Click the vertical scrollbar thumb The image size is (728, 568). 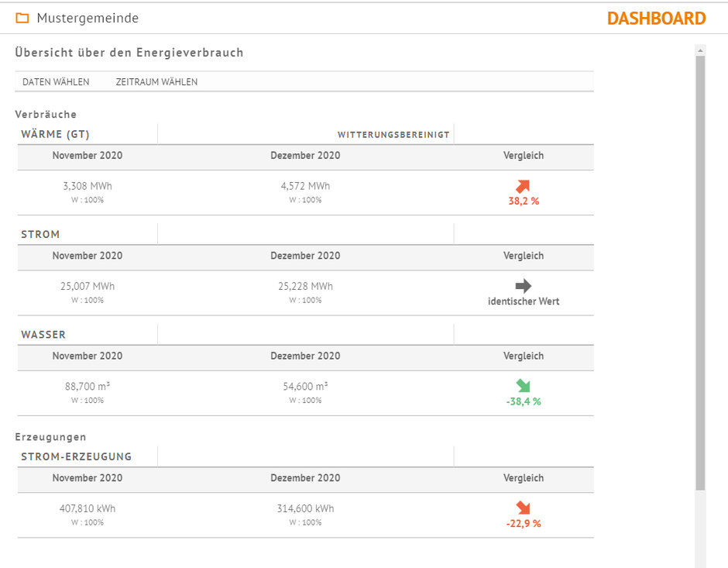click(700, 271)
